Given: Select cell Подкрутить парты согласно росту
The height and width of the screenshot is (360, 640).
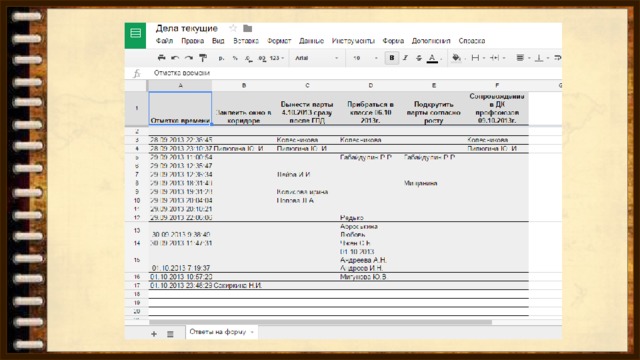Looking at the screenshot, I should (433, 108).
